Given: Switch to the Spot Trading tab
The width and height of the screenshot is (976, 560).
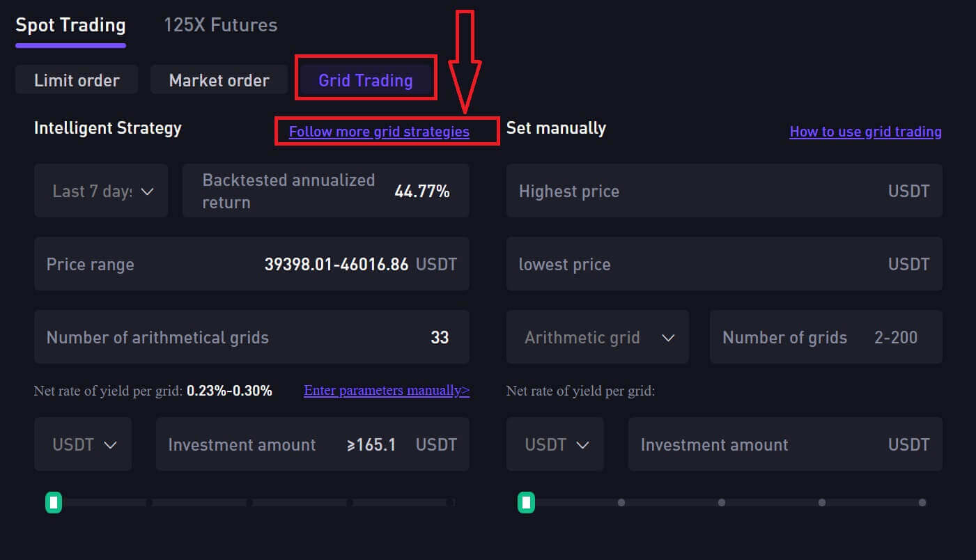Looking at the screenshot, I should pos(70,24).
